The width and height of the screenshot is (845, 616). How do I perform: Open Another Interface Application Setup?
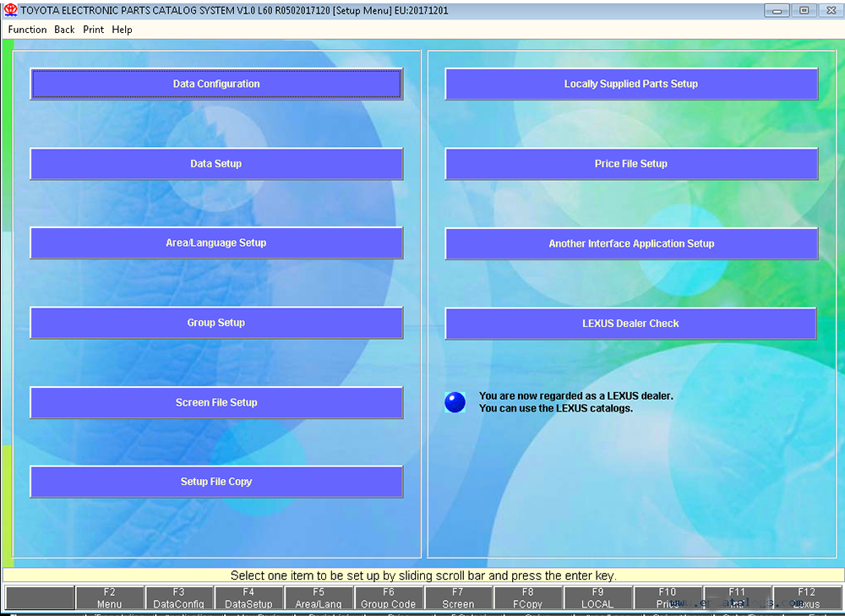tap(631, 243)
